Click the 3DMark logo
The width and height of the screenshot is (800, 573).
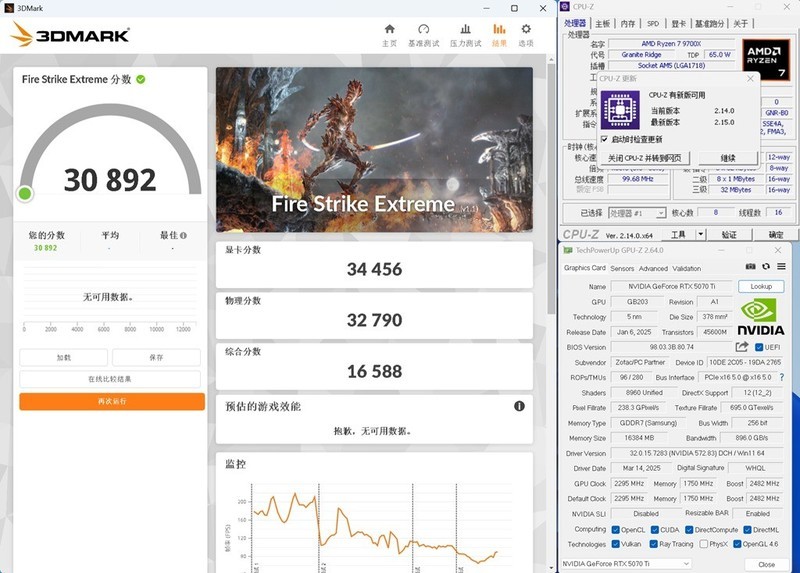[x=70, y=35]
